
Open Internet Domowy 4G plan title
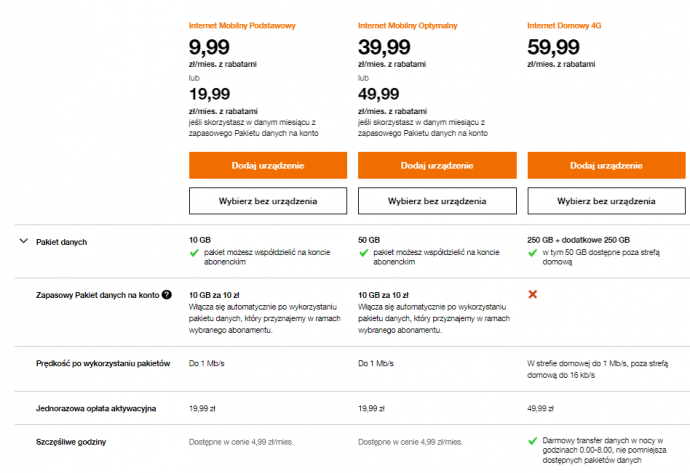click(x=564, y=26)
